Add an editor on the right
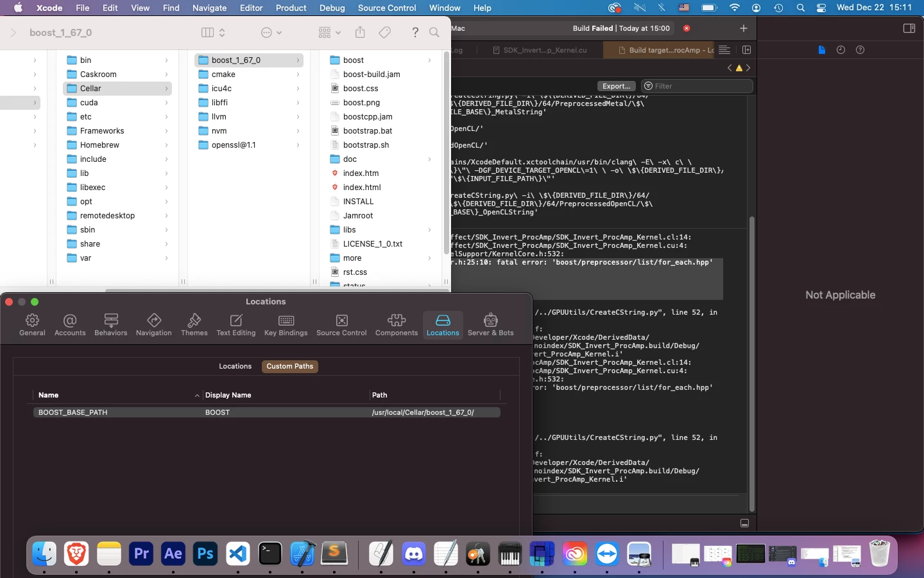Screen dimensions: 924x578 tap(747, 50)
